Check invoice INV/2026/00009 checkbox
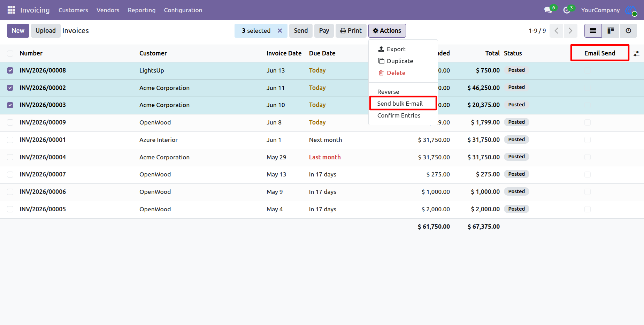 pyautogui.click(x=10, y=122)
